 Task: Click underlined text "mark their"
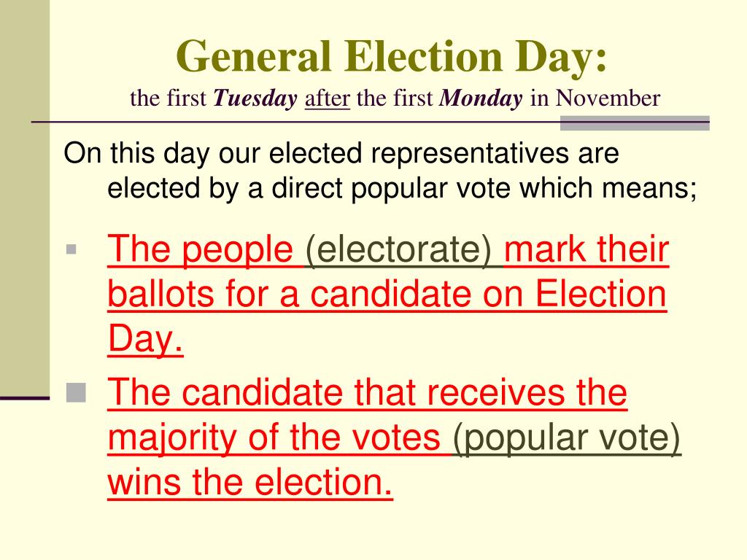[x=587, y=249]
